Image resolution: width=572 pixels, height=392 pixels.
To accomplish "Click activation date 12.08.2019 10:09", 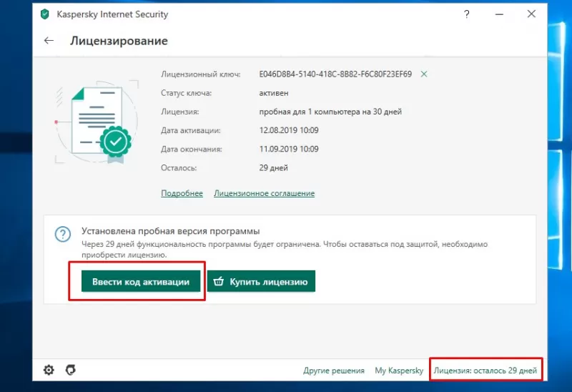I will coord(289,130).
